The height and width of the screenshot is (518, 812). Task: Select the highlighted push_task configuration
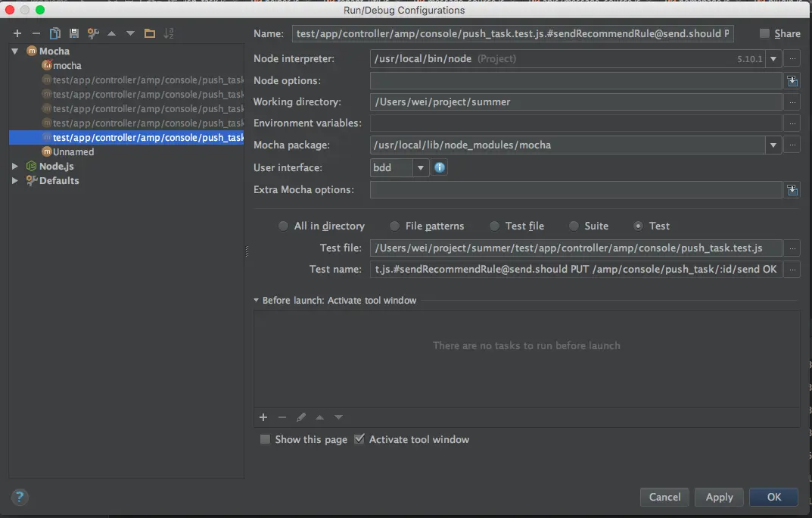126,137
